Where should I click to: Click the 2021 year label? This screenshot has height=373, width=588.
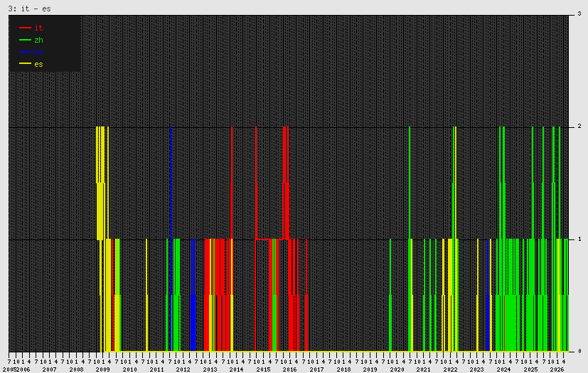click(423, 369)
